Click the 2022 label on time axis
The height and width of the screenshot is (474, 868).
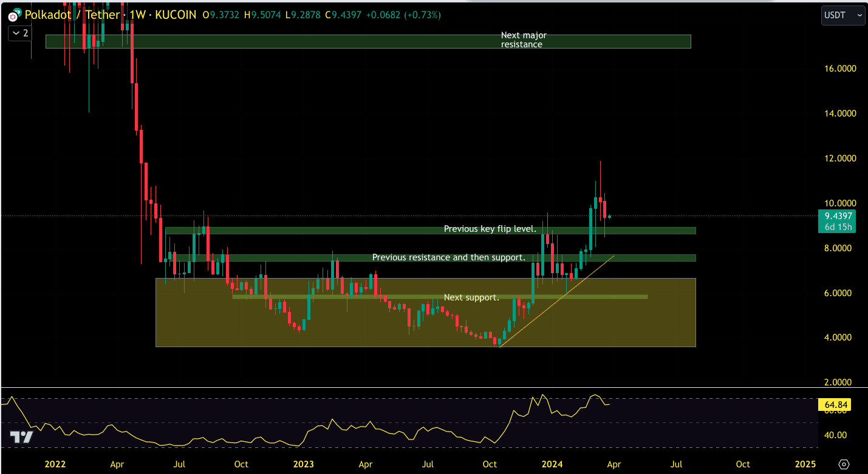(55, 464)
